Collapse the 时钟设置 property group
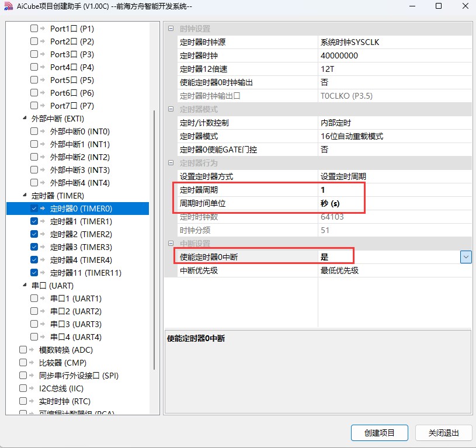476x448 pixels. [171, 29]
